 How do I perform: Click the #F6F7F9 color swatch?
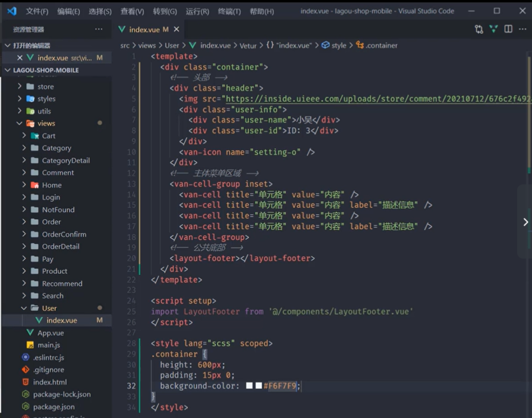click(259, 386)
